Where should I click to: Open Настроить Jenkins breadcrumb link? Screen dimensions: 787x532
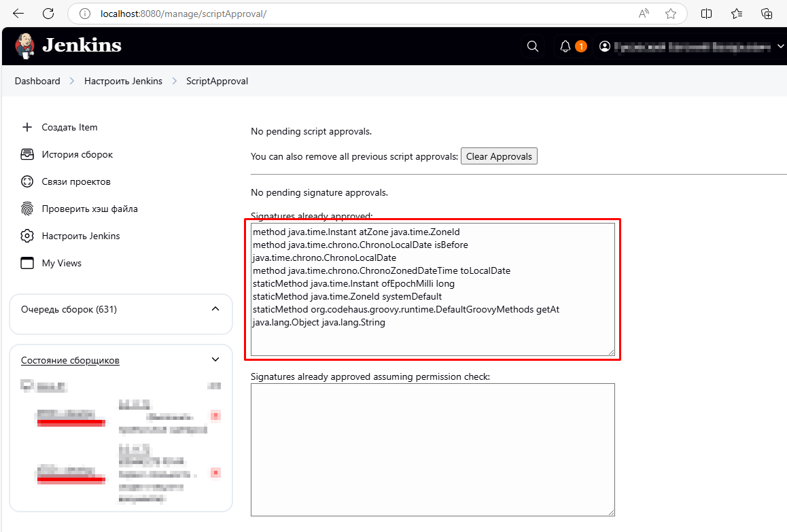point(123,81)
